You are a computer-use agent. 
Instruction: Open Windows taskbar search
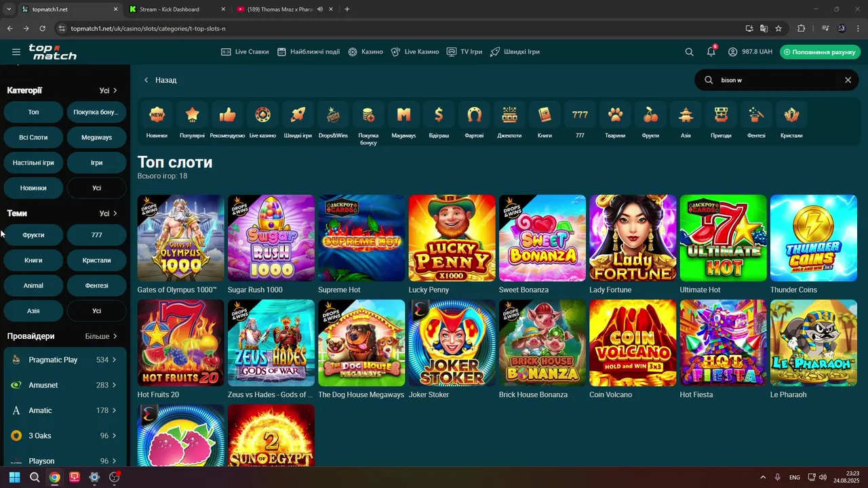click(x=35, y=477)
